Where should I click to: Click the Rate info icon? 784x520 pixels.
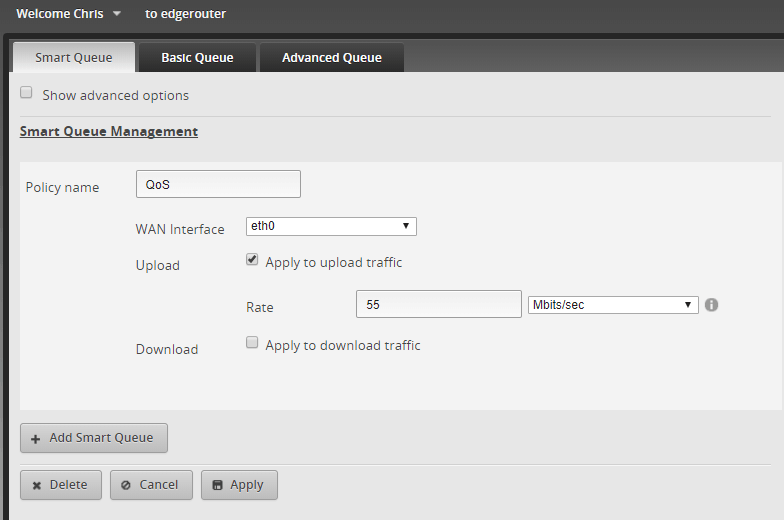point(711,305)
